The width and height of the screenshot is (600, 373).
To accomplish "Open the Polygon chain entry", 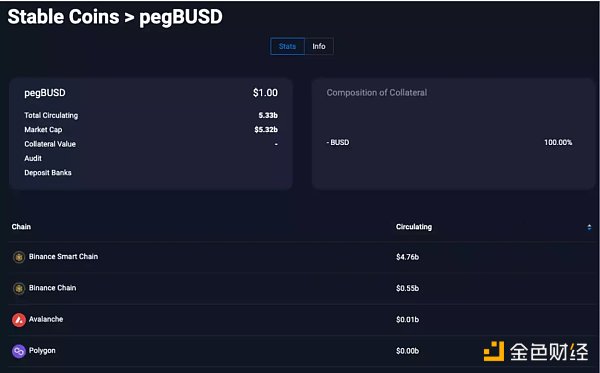I will pos(42,351).
